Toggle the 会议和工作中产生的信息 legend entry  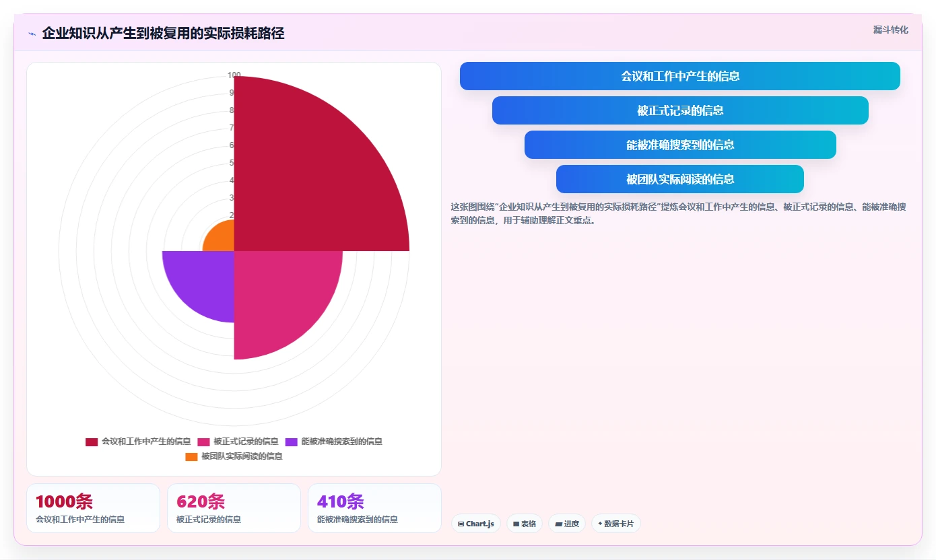tap(138, 442)
